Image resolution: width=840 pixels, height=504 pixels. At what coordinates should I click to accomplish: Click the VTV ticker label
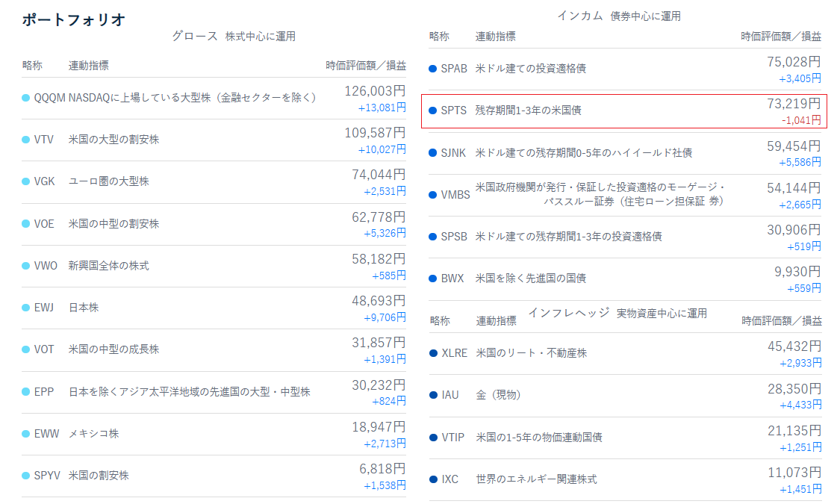pyautogui.click(x=44, y=140)
